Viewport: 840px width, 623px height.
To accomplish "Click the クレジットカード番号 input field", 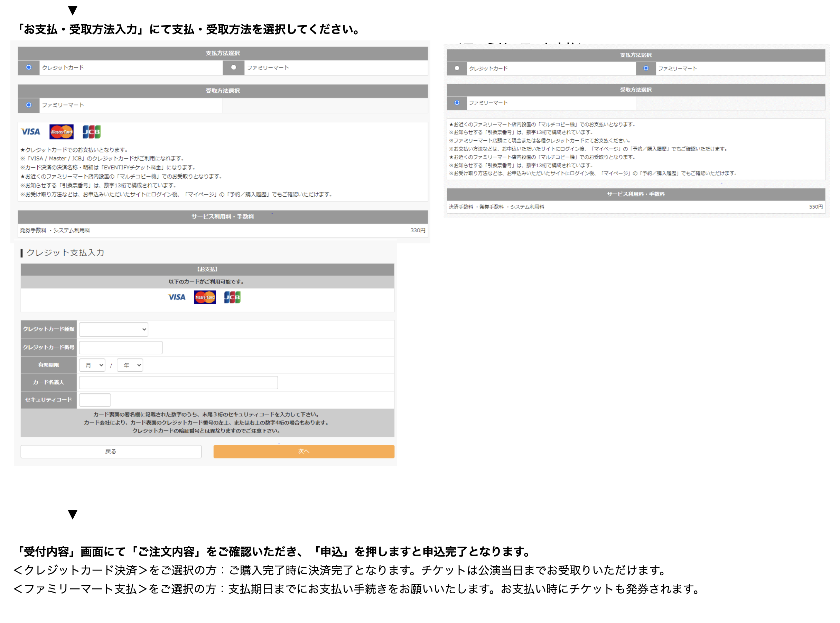I will 121,347.
